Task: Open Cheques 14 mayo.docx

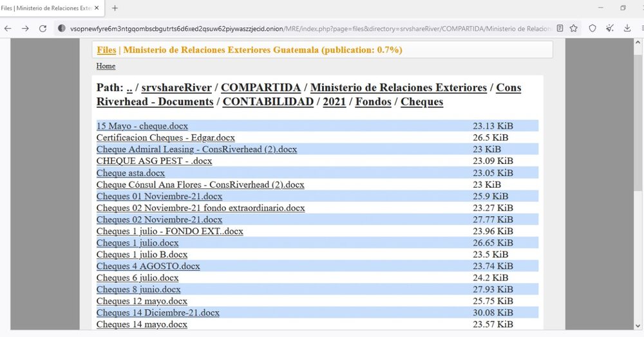Action: pos(142,324)
